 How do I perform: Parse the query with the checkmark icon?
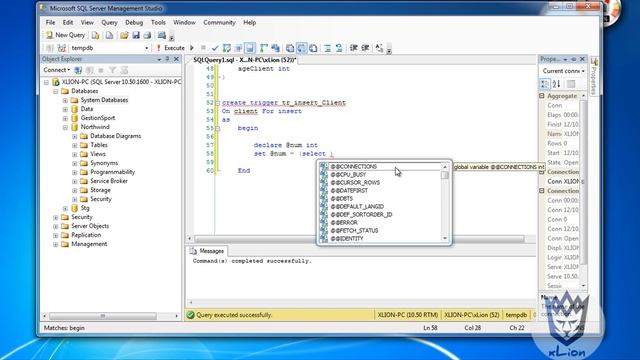215,48
